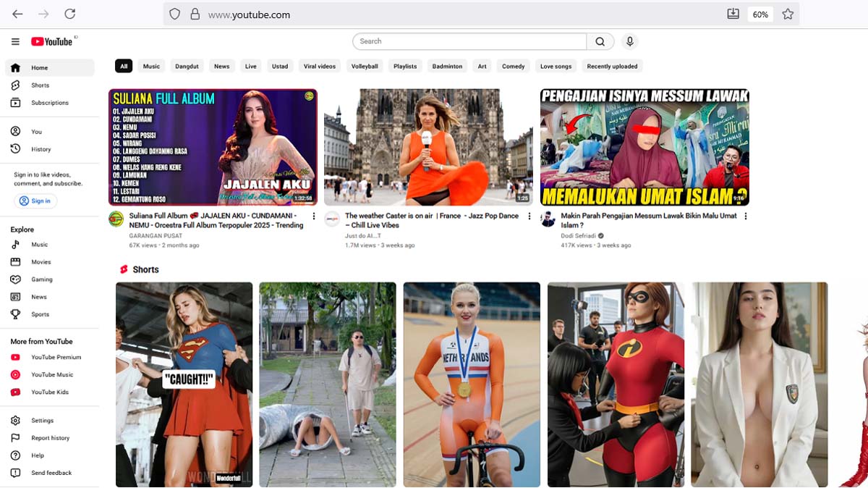This screenshot has width=868, height=488.
Task: Click the browser back arrow
Action: 17,14
